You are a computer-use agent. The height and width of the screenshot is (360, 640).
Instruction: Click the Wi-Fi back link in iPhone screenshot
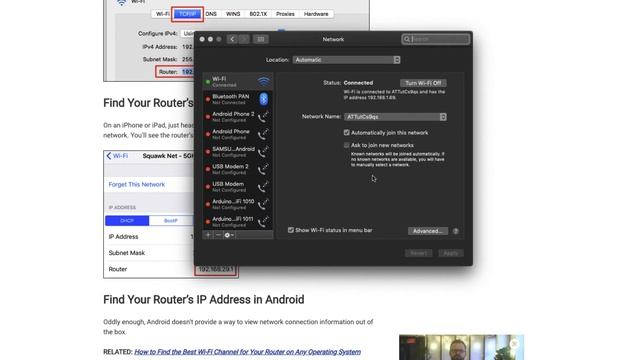pos(117,156)
